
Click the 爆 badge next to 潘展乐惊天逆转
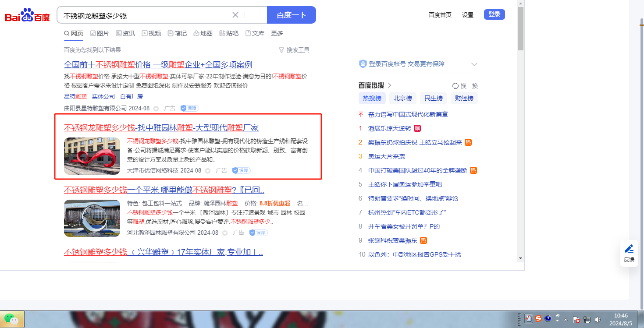(x=417, y=128)
